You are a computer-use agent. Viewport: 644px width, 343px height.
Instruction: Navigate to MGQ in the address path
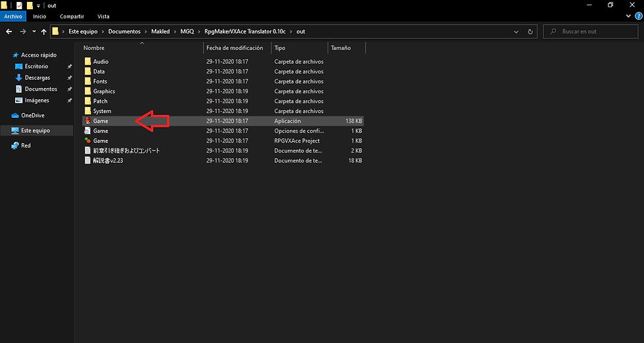click(x=187, y=32)
